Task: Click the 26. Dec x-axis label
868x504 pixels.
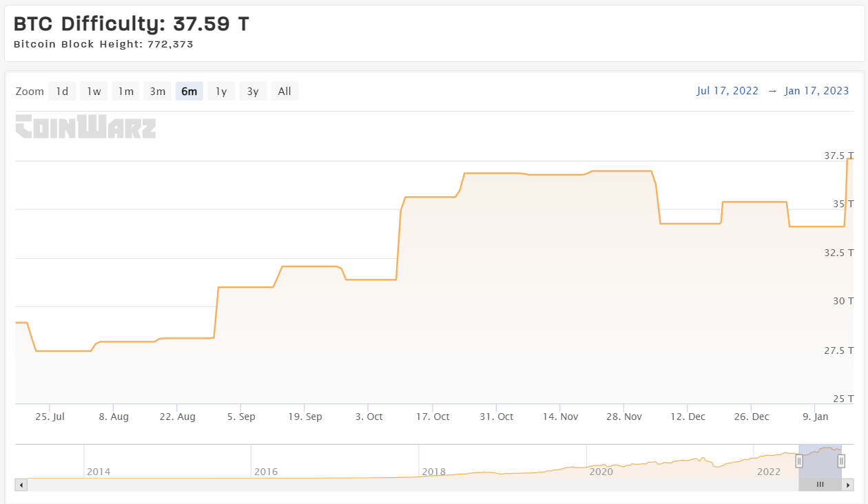Action: (752, 417)
